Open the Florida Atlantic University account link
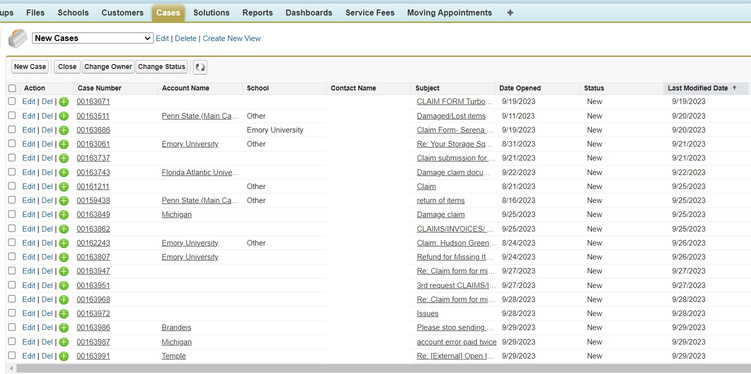The width and height of the screenshot is (751, 374). pos(200,172)
